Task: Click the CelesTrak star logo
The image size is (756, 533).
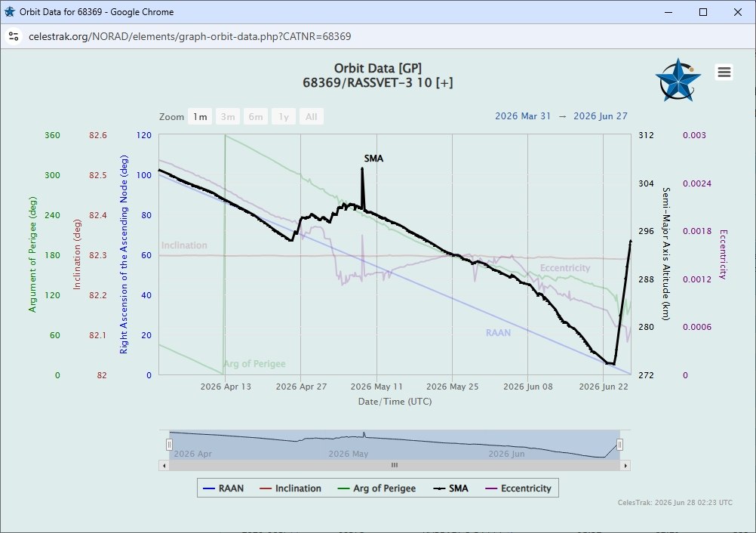Action: (x=678, y=79)
